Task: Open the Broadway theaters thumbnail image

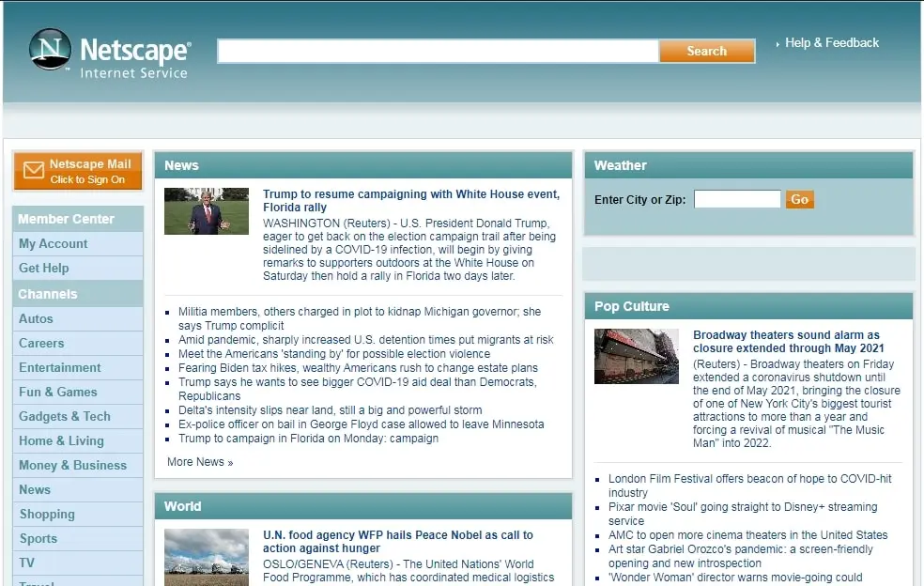Action: [637, 356]
